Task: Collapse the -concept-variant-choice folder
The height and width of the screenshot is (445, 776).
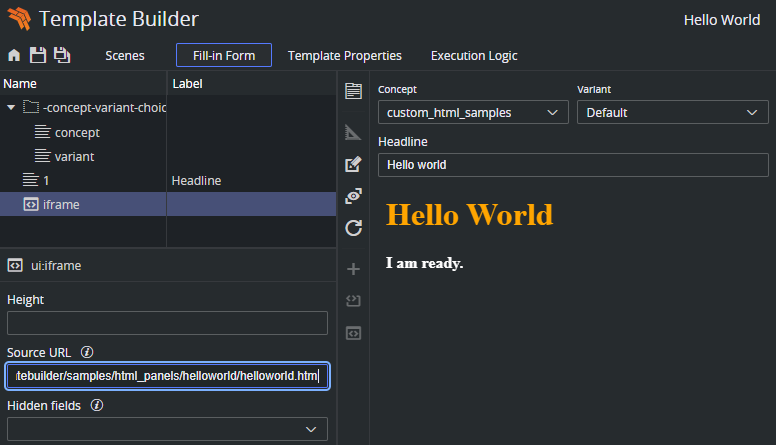Action: point(11,107)
